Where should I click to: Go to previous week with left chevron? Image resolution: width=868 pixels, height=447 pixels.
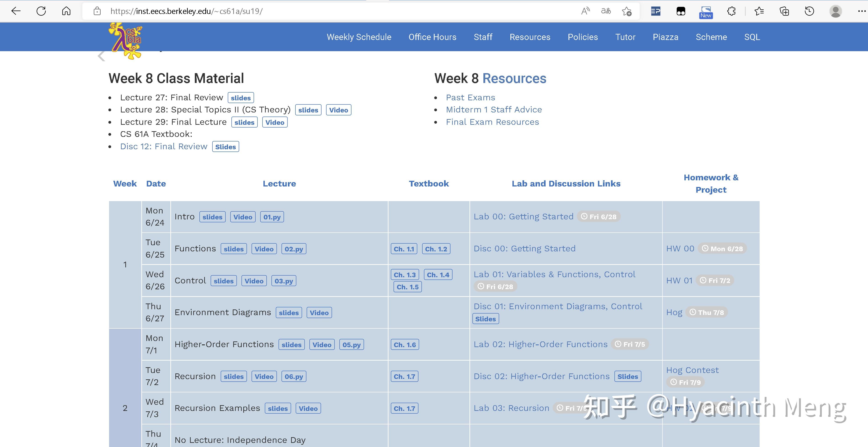click(x=101, y=56)
